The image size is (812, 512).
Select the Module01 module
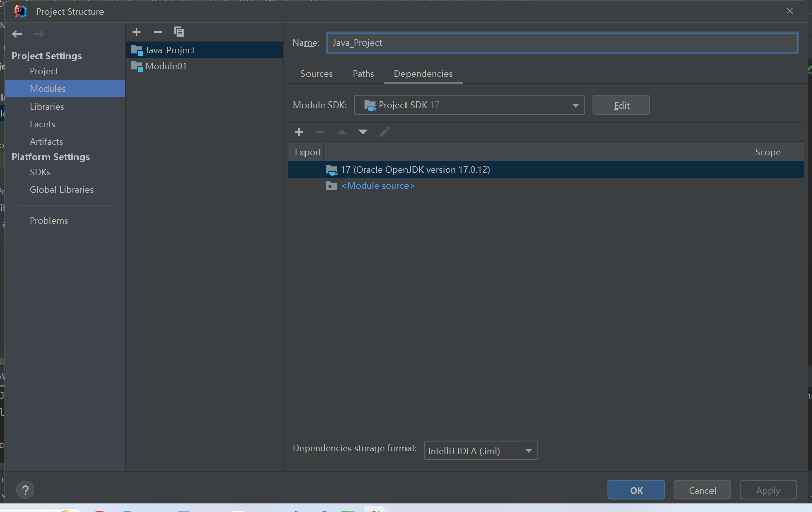click(x=205, y=66)
